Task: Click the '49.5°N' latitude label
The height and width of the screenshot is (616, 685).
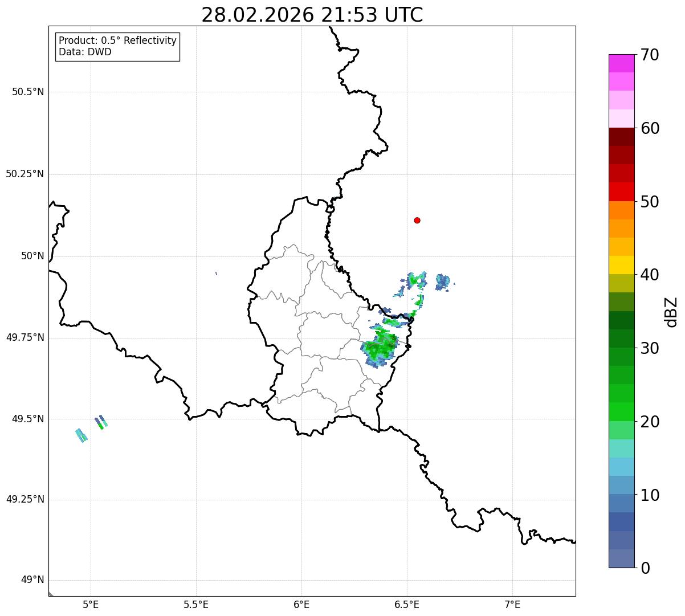Action: tap(28, 419)
